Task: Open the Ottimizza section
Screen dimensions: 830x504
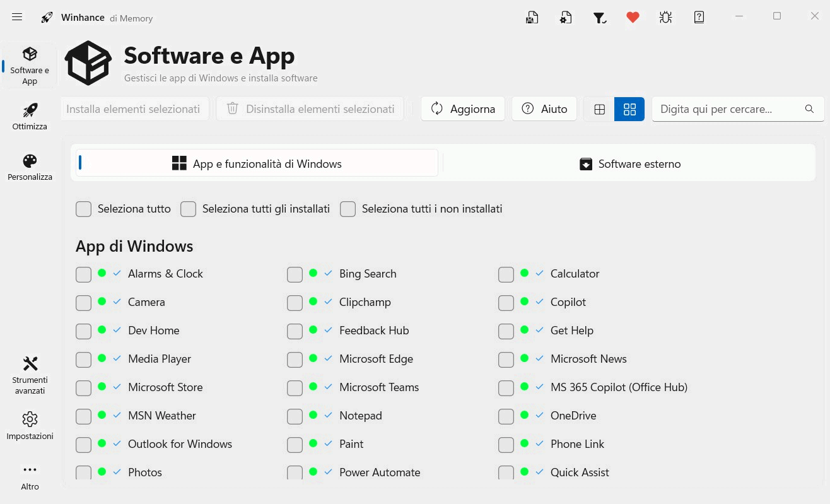Action: [x=30, y=116]
